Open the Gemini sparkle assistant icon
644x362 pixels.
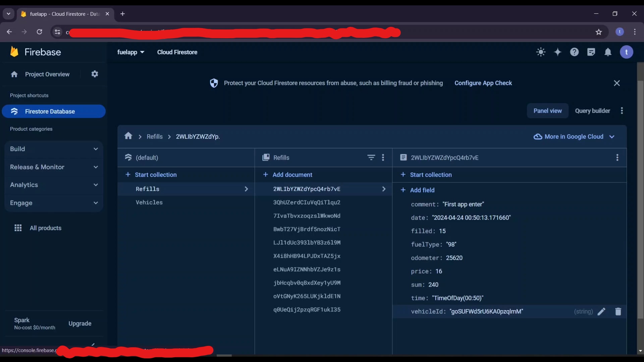pyautogui.click(x=557, y=52)
